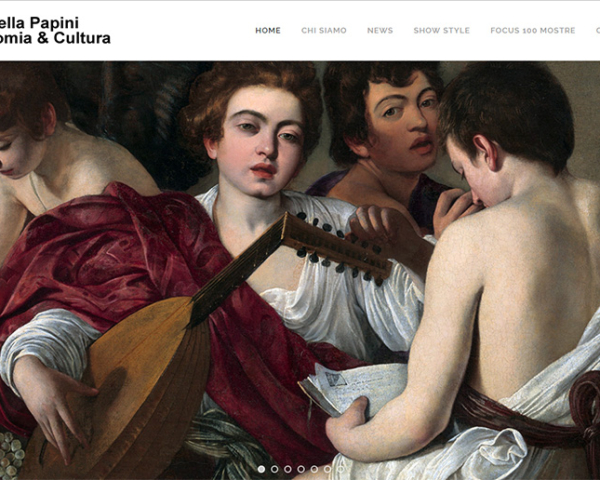This screenshot has width=600, height=480.
Task: Open FOCUS 100 MOSTRE menu entry
Action: 533,31
